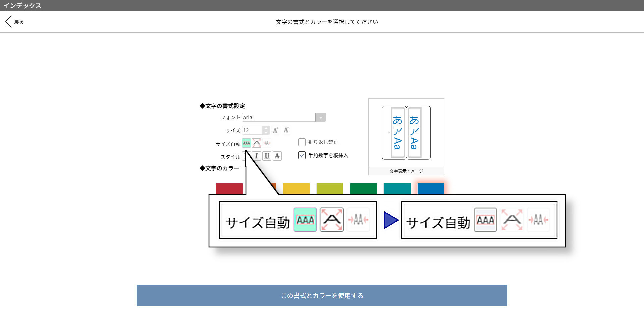This screenshot has width=644, height=314.
Task: Select the bold A style icon
Action: tap(277, 156)
